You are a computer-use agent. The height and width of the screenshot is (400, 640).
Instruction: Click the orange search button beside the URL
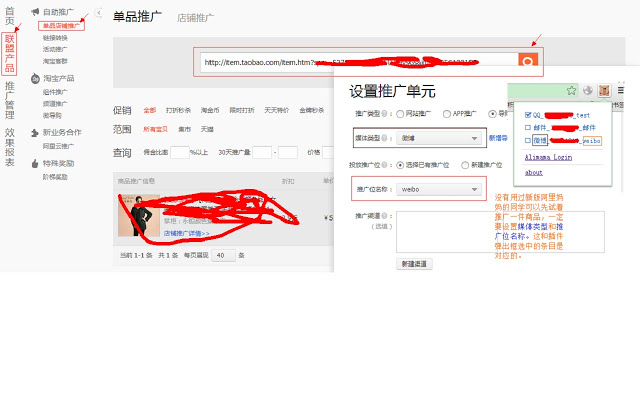527,60
